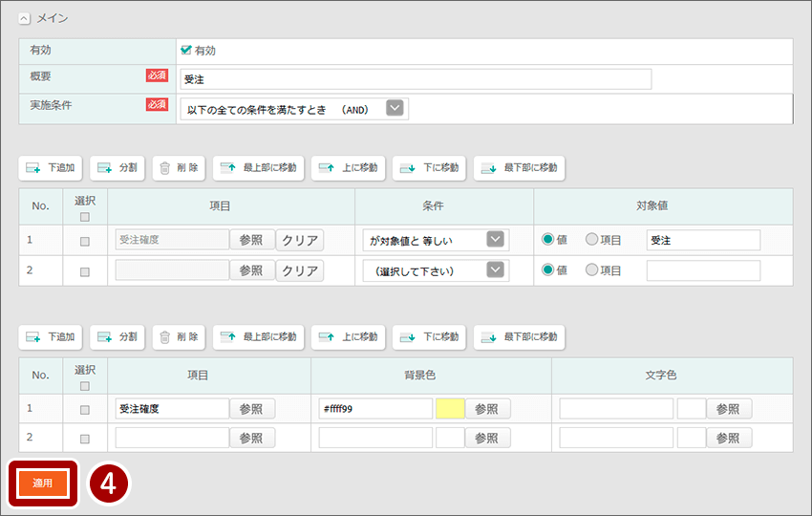This screenshot has width=812, height=516.
Task: Click the 受注確度 item field in color row 1
Action: pyautogui.click(x=172, y=409)
